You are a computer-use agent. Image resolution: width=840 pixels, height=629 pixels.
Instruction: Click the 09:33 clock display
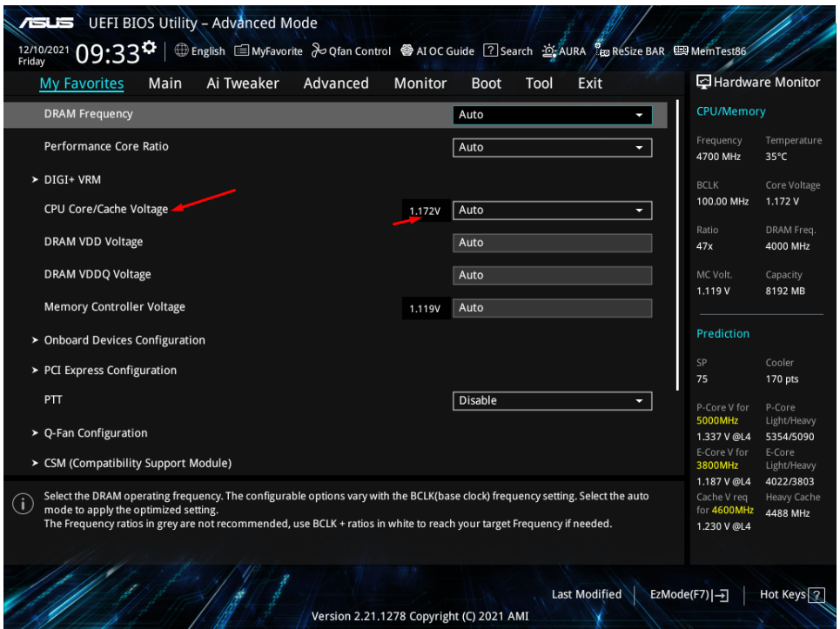point(108,54)
